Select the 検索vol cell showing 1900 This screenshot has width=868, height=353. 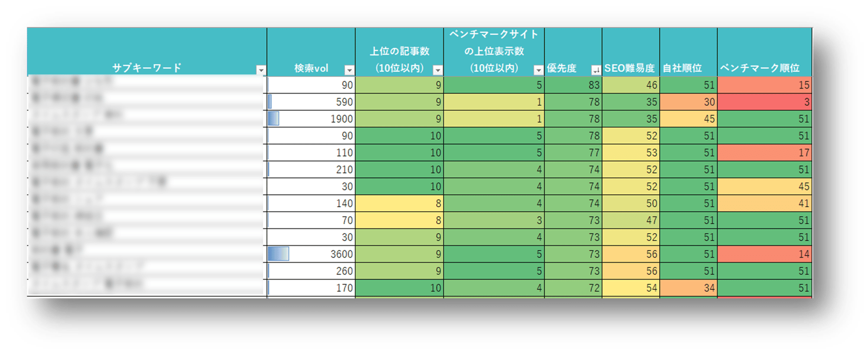click(x=311, y=119)
